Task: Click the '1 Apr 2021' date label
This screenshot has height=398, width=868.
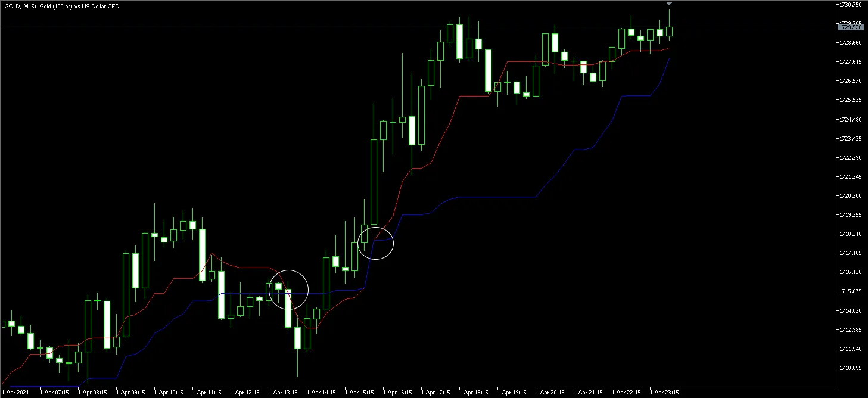Action: pos(15,393)
